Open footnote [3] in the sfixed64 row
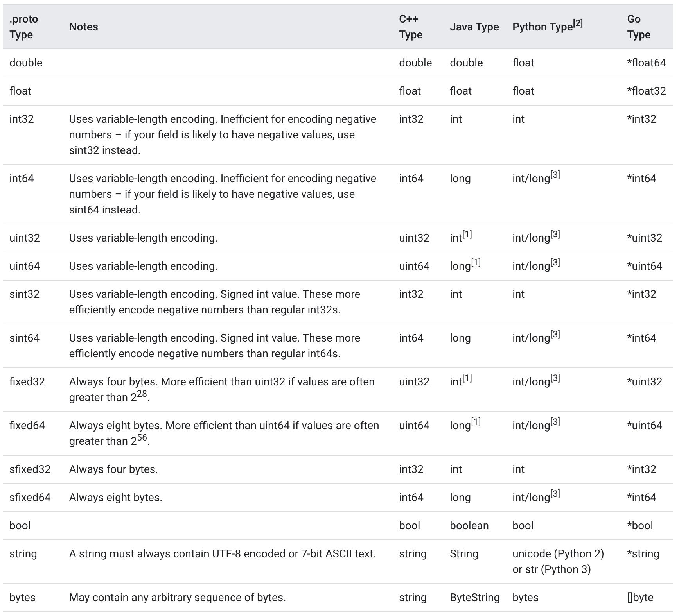The width and height of the screenshot is (679, 616). (x=555, y=494)
